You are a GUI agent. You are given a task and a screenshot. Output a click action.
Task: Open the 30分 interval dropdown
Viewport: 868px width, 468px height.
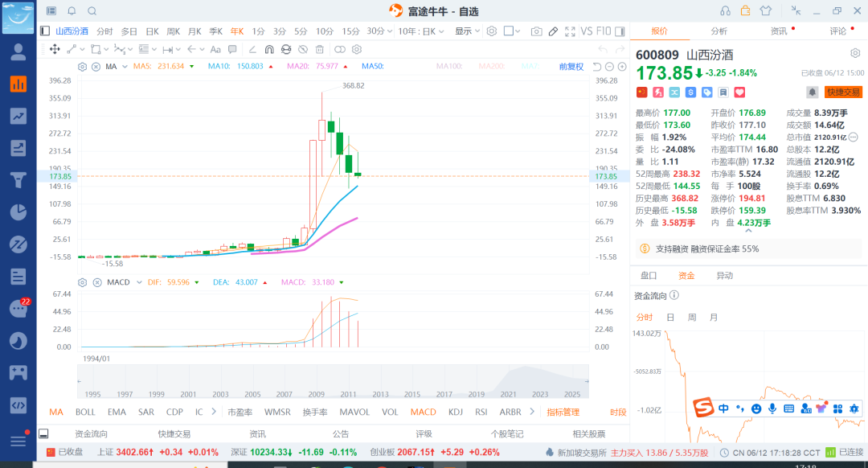[x=379, y=31]
